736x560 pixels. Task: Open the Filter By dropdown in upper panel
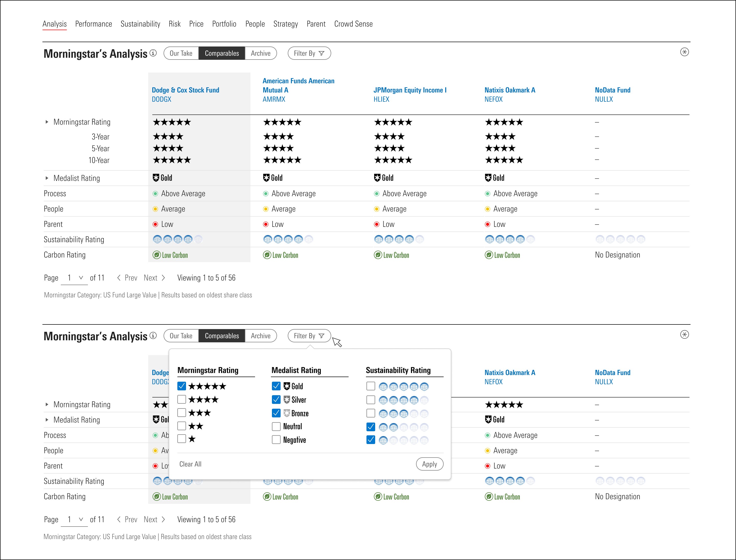[x=309, y=53]
